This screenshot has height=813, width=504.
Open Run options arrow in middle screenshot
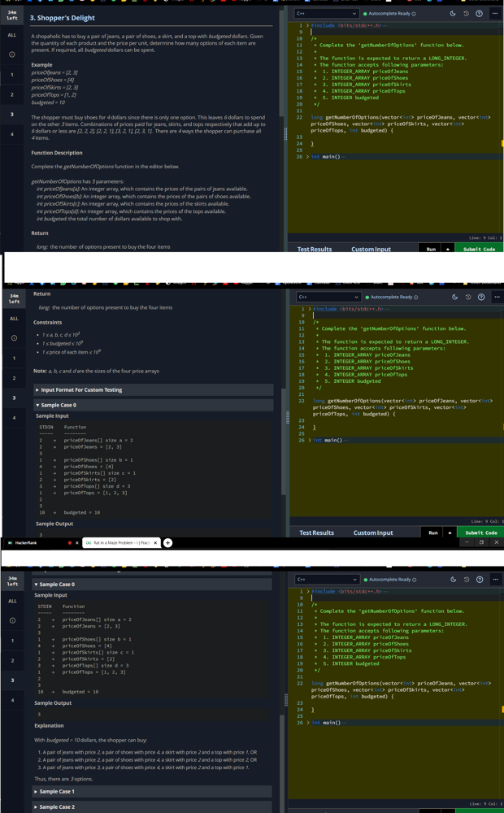tap(449, 533)
